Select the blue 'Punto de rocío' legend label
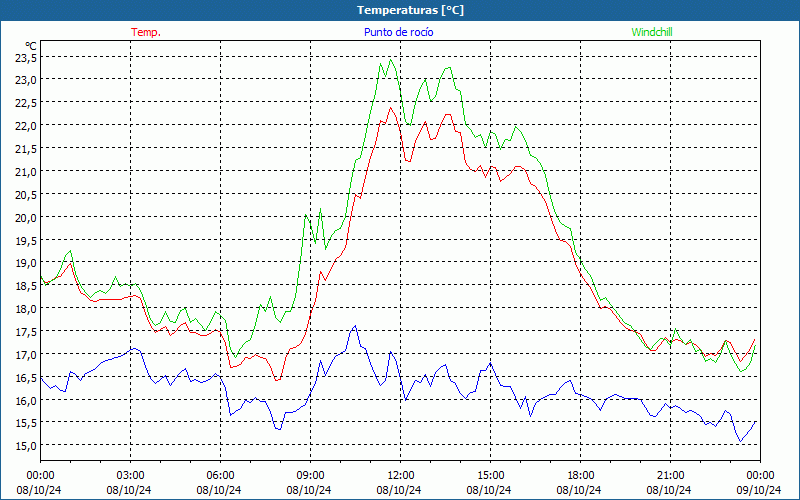800x500 pixels. pyautogui.click(x=398, y=32)
